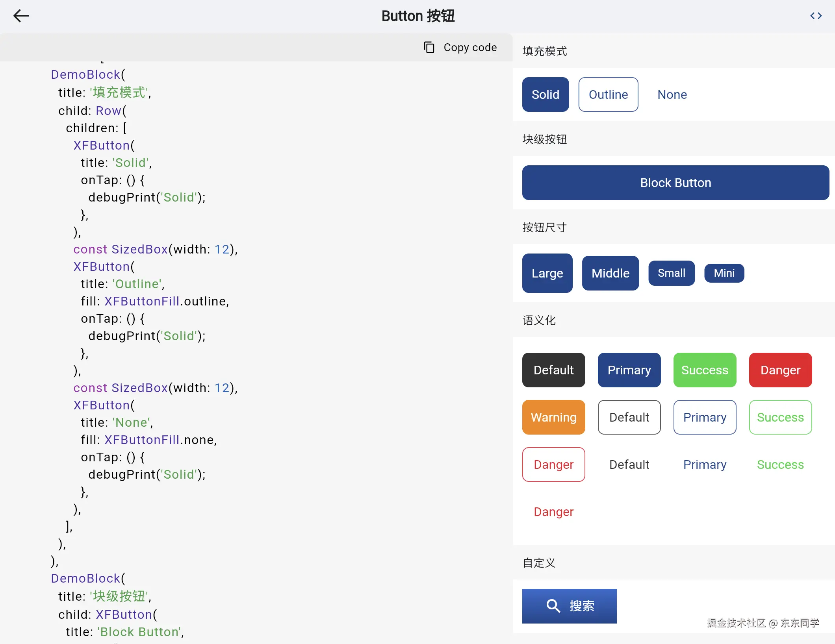Click the outlined Primary button
This screenshot has height=644, width=835.
click(x=705, y=417)
